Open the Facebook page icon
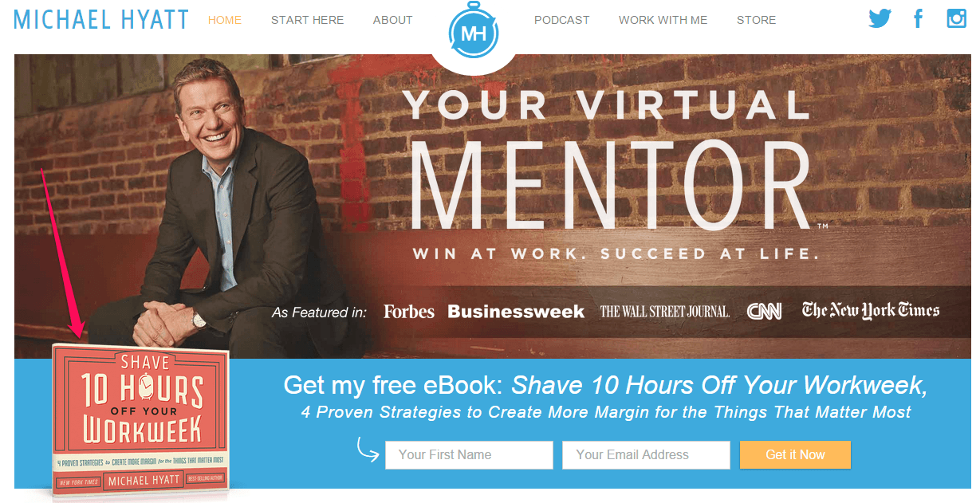Viewport: 980px width, 503px height. coord(919,18)
